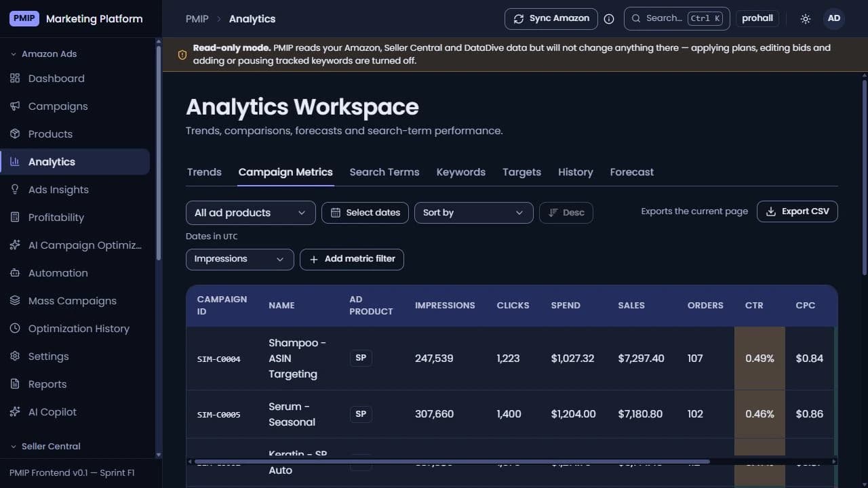
Task: Click the SIM-C0004 campaign ID cell
Action: pos(219,359)
